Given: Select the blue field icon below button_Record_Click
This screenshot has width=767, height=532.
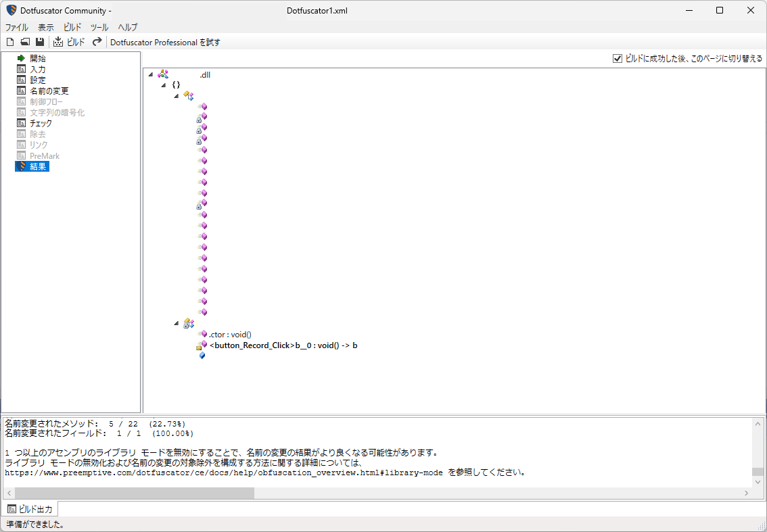Looking at the screenshot, I should pyautogui.click(x=202, y=356).
